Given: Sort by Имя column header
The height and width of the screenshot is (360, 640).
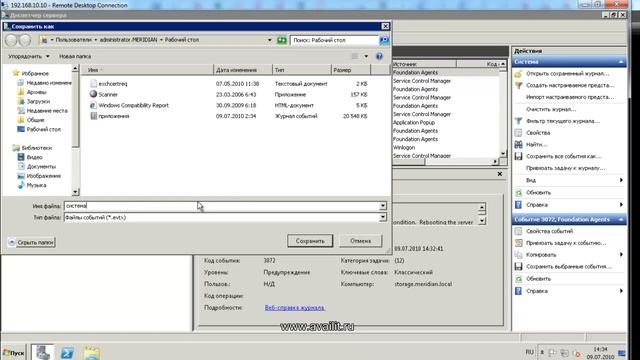Looking at the screenshot, I should click(x=147, y=70).
